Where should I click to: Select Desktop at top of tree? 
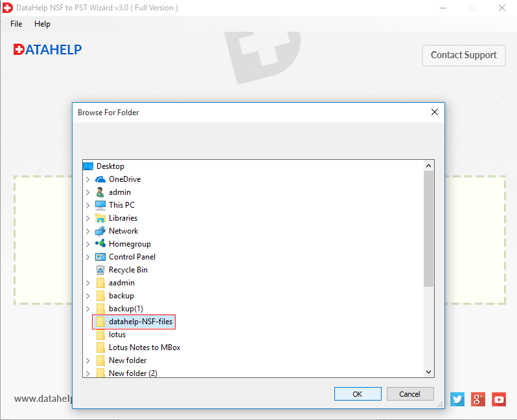click(x=110, y=166)
